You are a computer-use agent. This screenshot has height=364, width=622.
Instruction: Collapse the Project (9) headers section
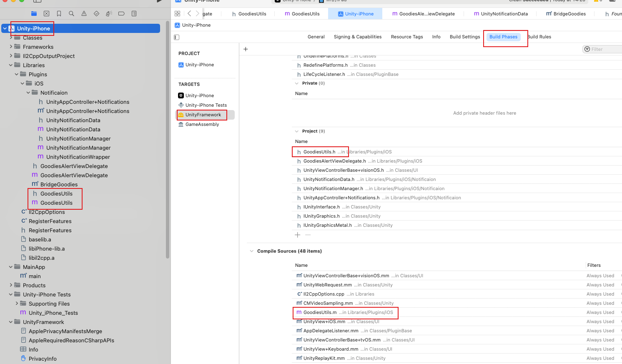(297, 131)
